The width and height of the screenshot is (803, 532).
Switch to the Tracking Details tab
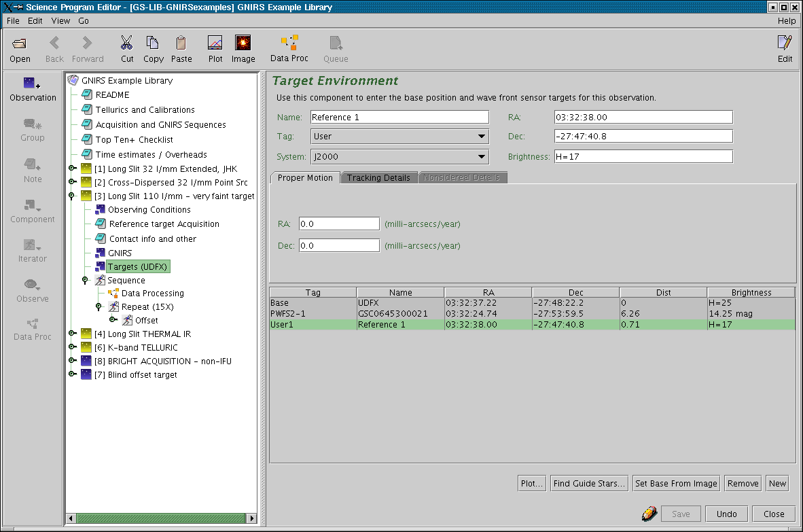(x=378, y=178)
